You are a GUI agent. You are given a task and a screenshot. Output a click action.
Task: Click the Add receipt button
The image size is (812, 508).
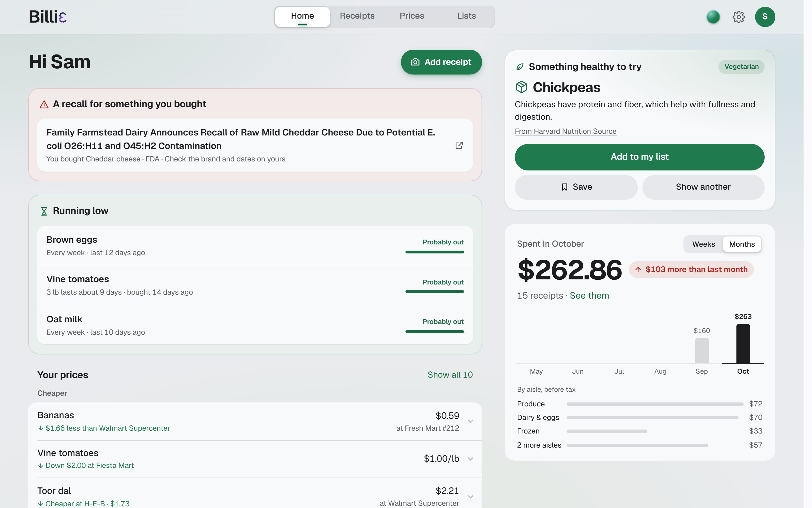coord(441,62)
